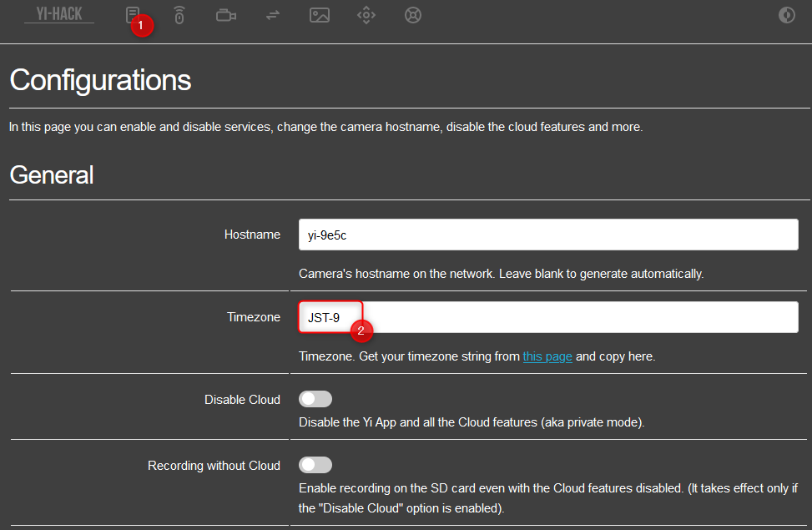Image resolution: width=812 pixels, height=530 pixels.
Task: Click the two-arrows transfer icon
Action: pyautogui.click(x=273, y=15)
